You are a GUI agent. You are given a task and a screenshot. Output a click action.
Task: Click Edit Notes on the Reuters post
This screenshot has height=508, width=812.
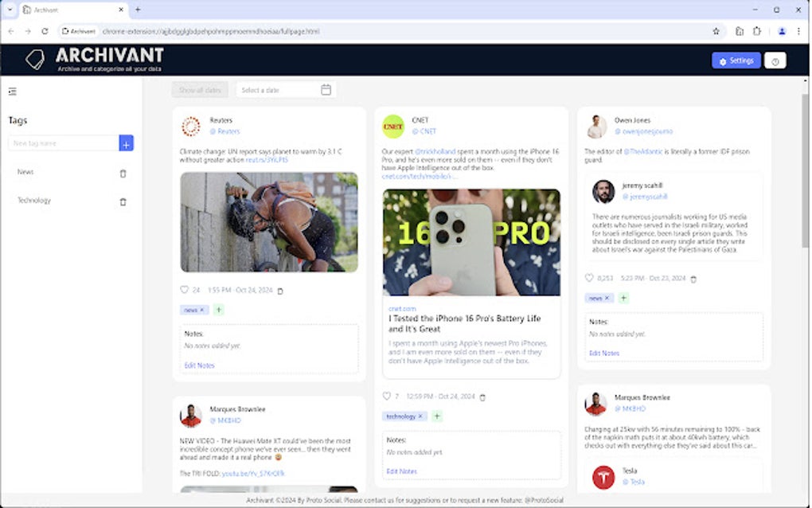point(199,365)
